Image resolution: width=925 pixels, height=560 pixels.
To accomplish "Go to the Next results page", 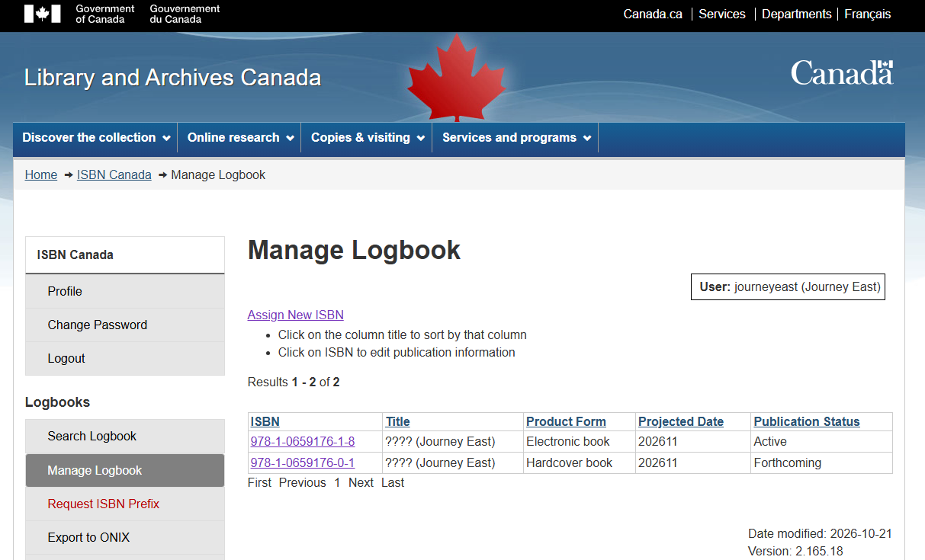I will coord(361,482).
